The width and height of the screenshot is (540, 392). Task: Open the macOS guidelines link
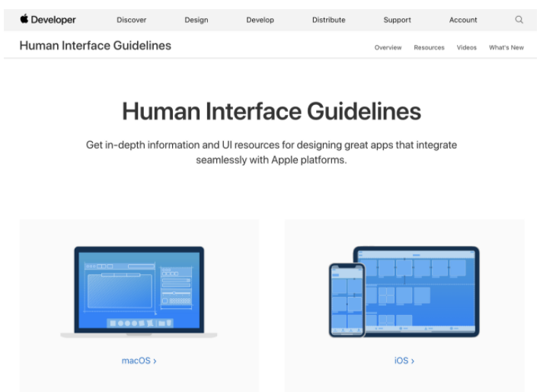click(x=139, y=360)
